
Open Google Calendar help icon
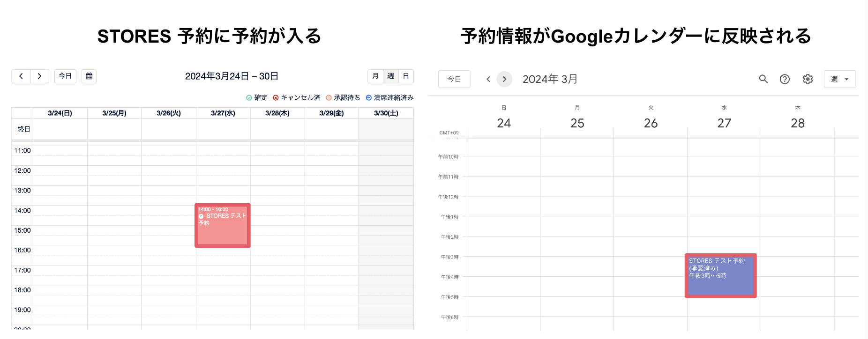click(x=785, y=79)
